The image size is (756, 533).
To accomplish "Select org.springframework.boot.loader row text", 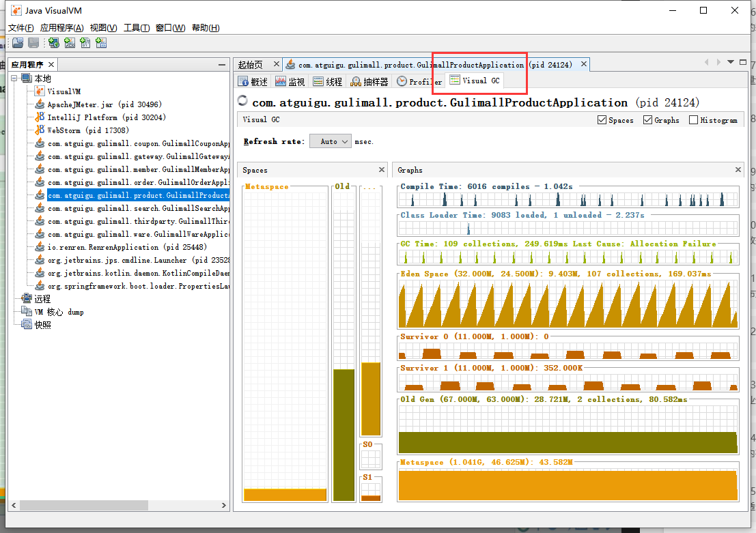I will coord(139,286).
